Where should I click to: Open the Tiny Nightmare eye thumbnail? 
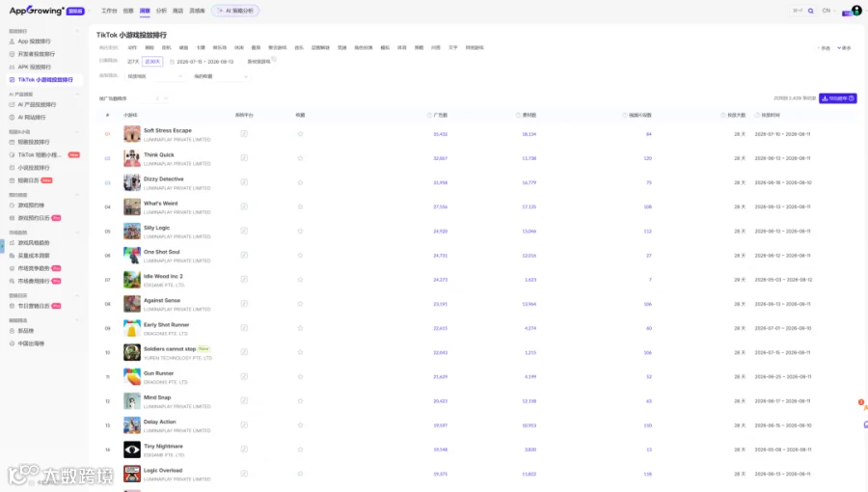[132, 450]
